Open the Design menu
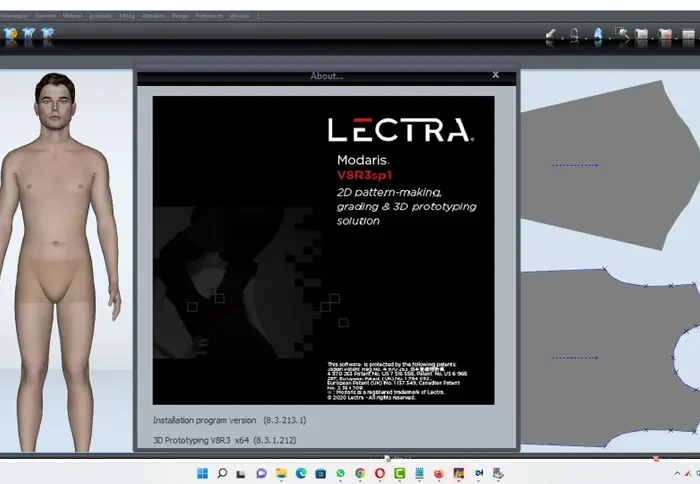 click(x=180, y=16)
